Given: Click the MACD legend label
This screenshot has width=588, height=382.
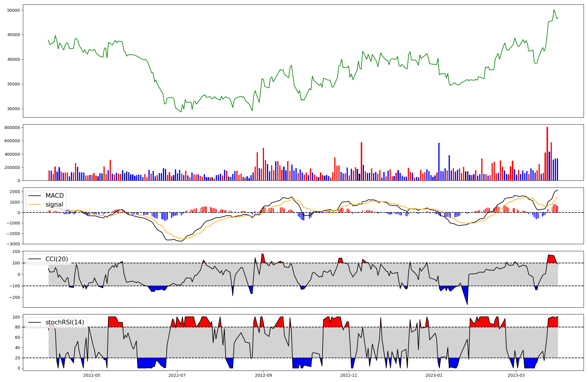Looking at the screenshot, I should click(54, 196).
